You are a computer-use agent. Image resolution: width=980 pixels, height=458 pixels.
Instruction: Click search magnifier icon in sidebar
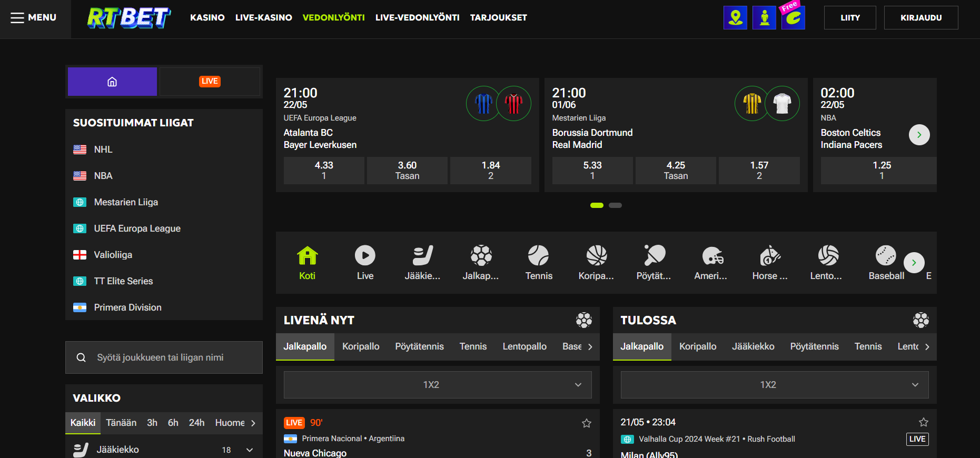point(81,357)
